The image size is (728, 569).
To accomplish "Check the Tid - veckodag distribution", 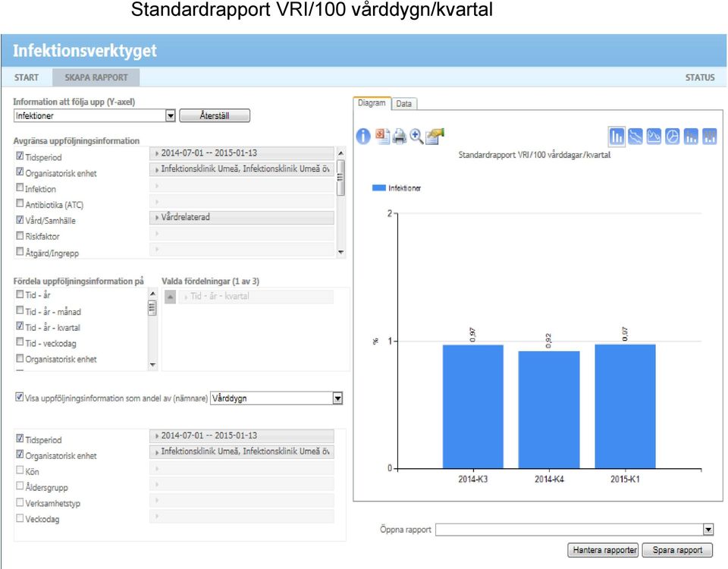I will pyautogui.click(x=20, y=342).
